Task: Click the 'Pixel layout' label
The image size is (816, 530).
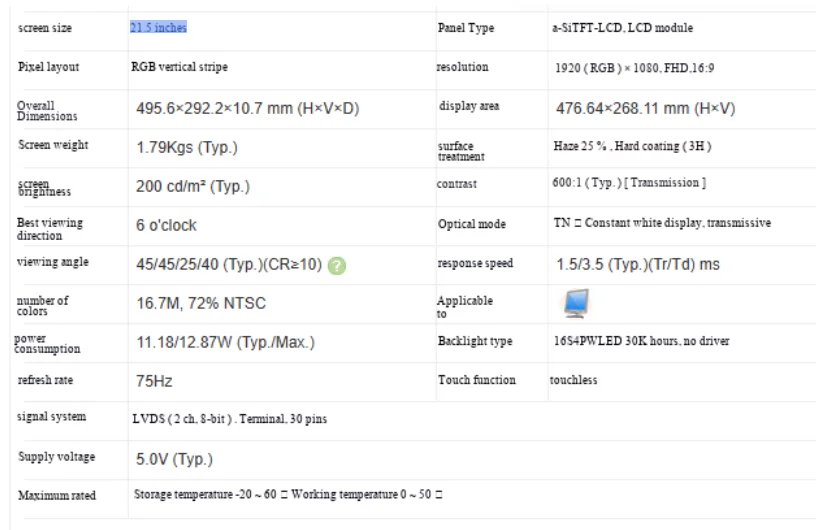Action: 48,67
